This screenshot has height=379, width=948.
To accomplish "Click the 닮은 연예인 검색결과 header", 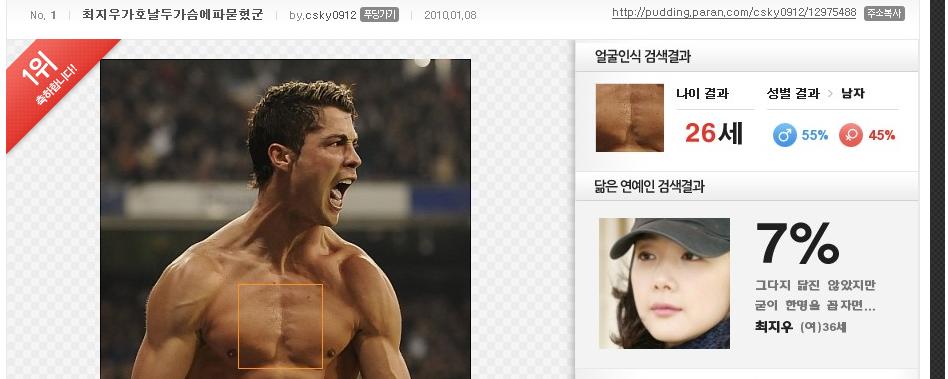I will tap(649, 187).
